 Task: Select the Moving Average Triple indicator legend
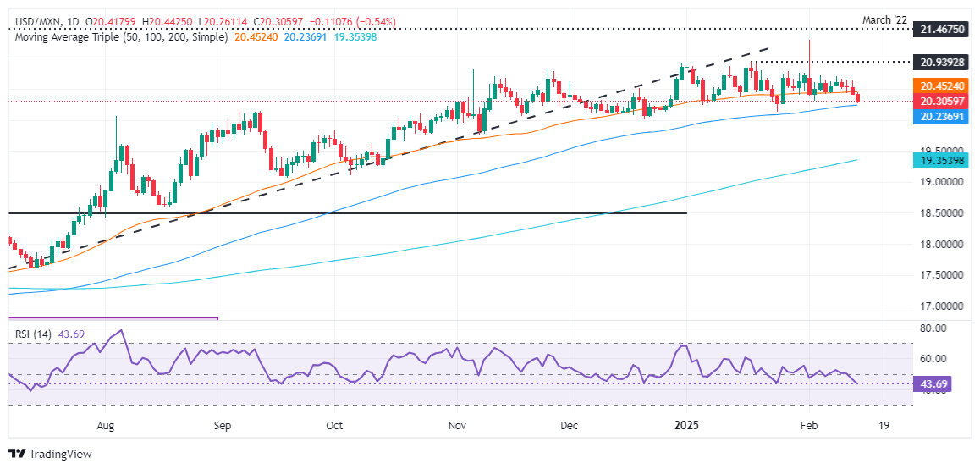point(117,37)
